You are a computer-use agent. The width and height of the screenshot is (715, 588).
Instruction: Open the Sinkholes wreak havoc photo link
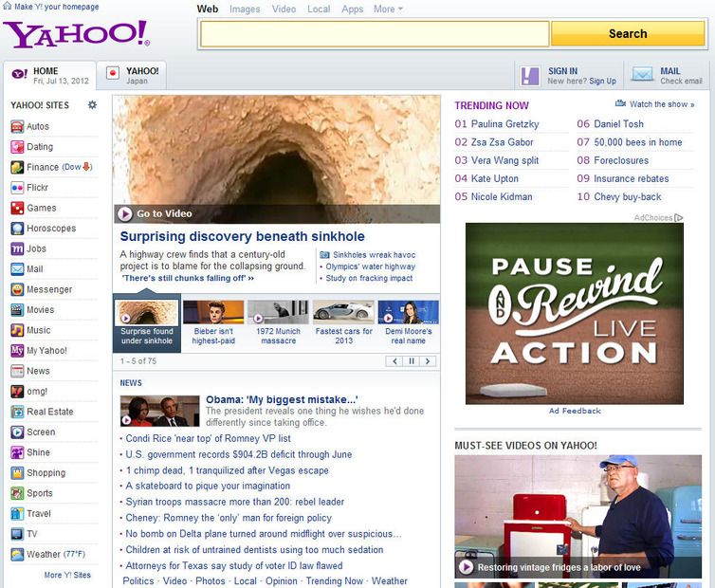[x=374, y=255]
